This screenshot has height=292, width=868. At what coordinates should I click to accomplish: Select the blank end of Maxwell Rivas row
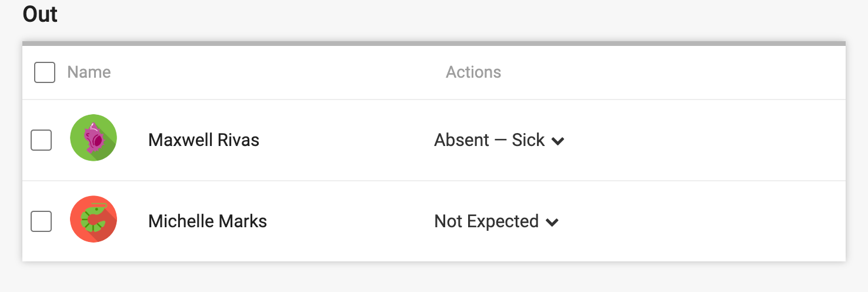coord(706,140)
